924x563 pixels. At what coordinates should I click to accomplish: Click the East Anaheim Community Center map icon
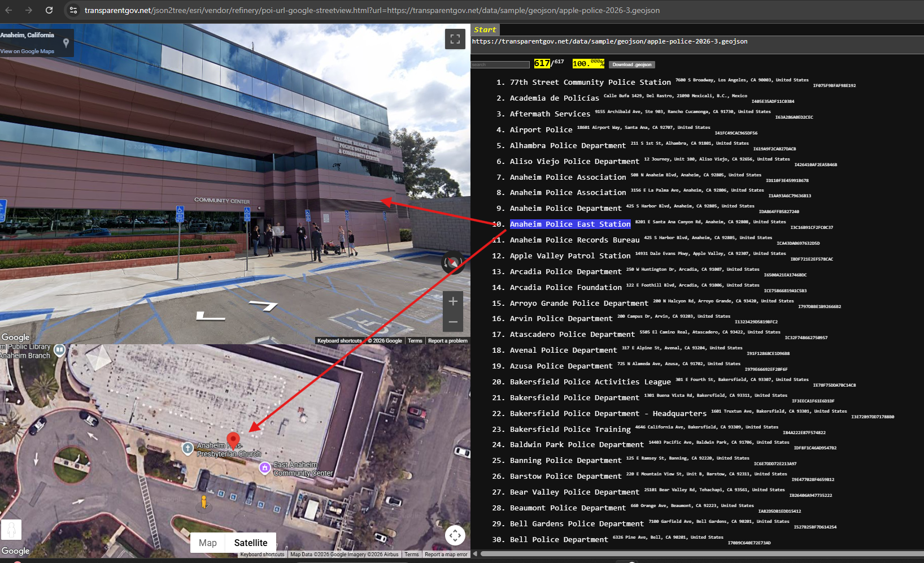pos(264,467)
